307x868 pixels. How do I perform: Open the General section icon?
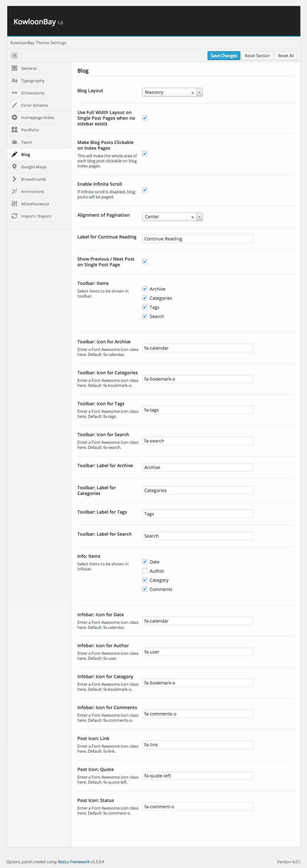(15, 68)
